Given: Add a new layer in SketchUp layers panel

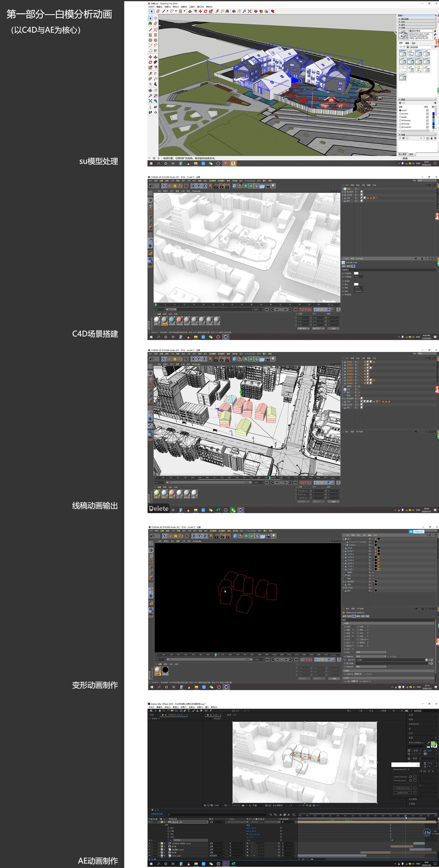Looking at the screenshot, I should (x=400, y=103).
